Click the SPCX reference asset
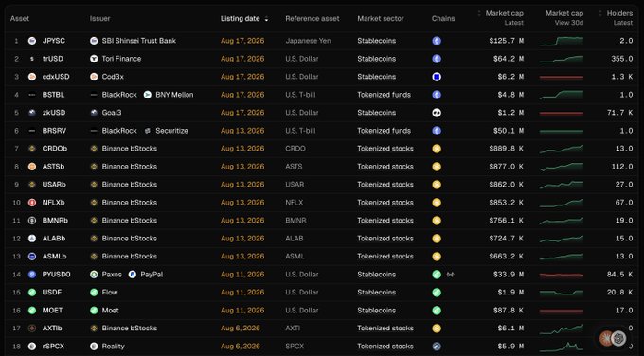This screenshot has height=356, width=644. tap(295, 347)
